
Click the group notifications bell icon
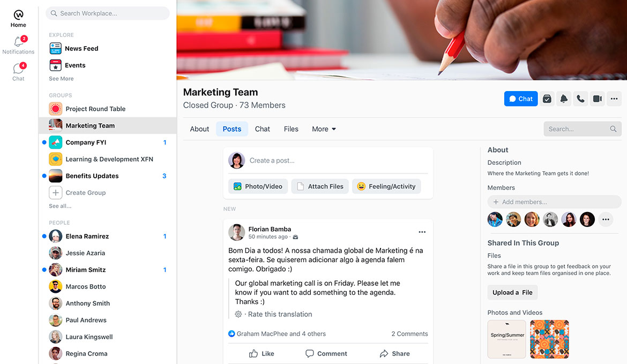click(x=563, y=99)
